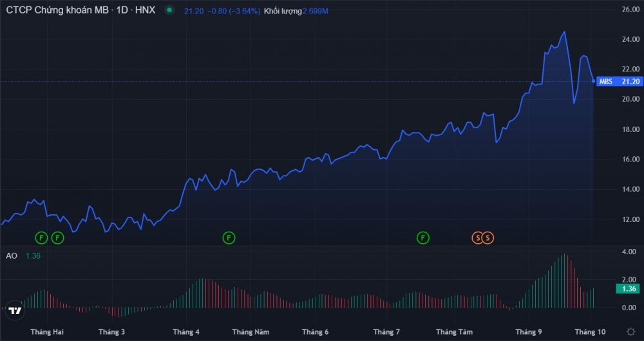Click the 20.00 price axis label
Screen dimensions: 644x341
point(631,99)
